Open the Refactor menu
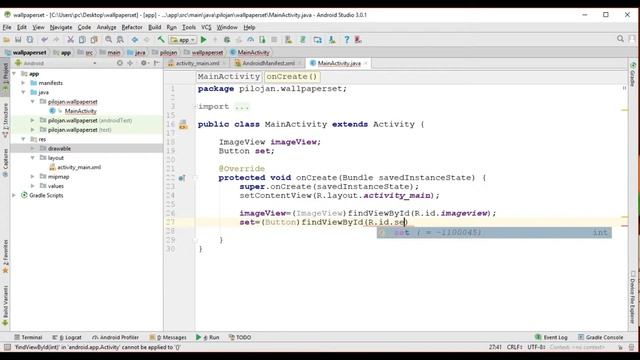Viewport: 640px width, 360px height. (x=132, y=27)
